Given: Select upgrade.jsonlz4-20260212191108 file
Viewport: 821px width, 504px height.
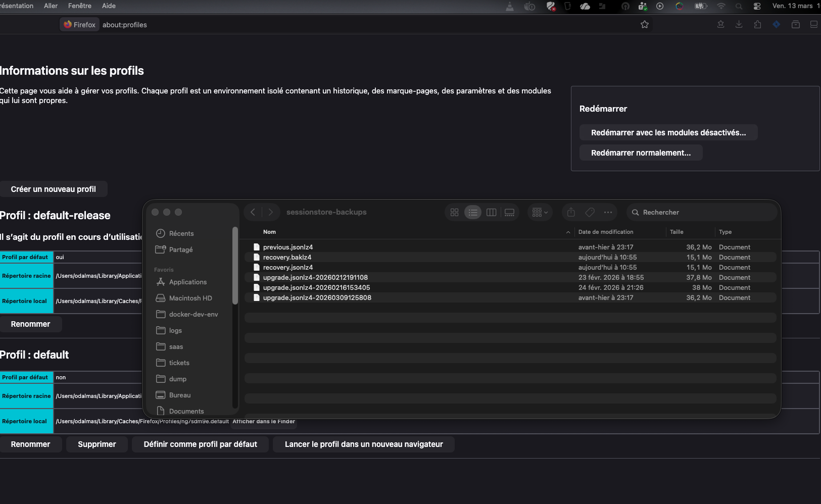Looking at the screenshot, I should 510,277.
